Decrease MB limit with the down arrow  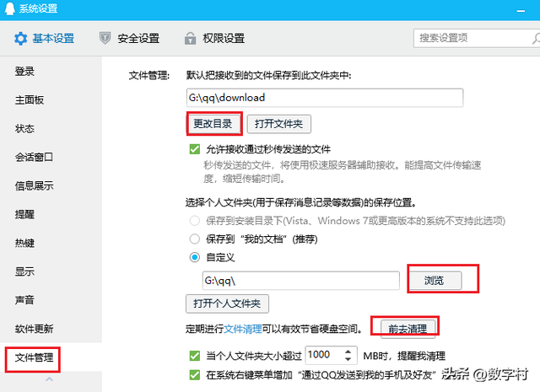pos(348,359)
